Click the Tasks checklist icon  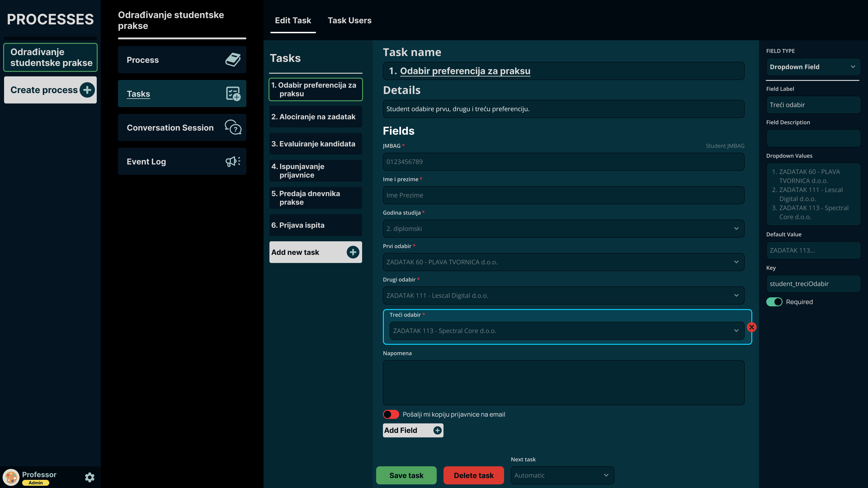click(x=233, y=94)
